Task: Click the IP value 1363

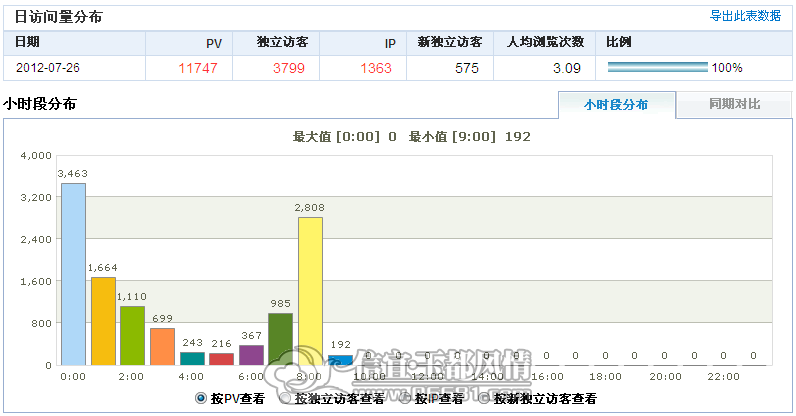Action: click(x=376, y=68)
